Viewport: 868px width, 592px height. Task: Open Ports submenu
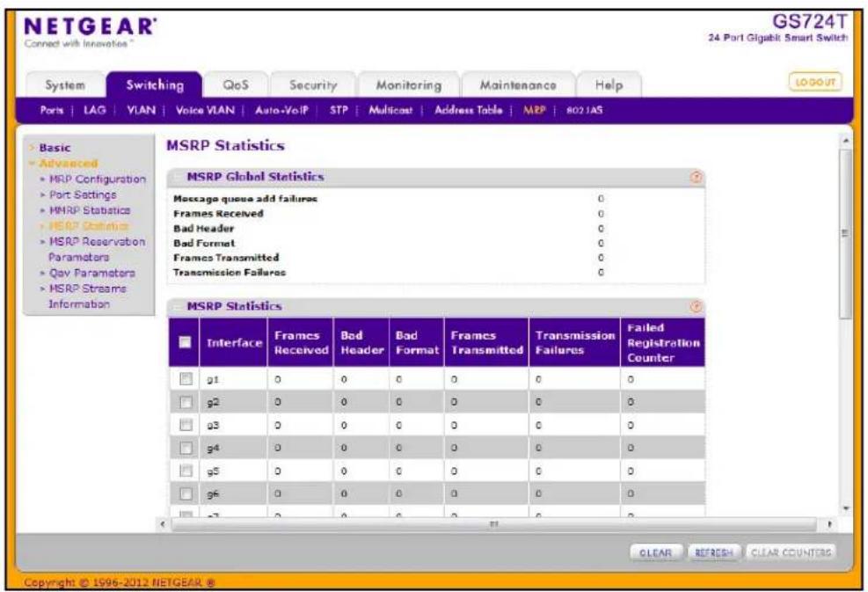coord(52,110)
